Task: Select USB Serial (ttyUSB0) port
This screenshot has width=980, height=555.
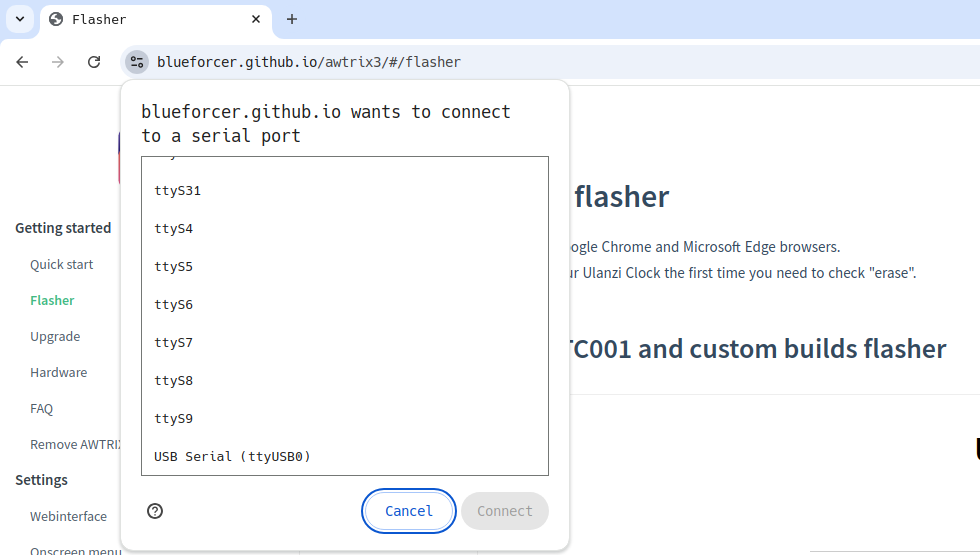Action: coord(233,457)
